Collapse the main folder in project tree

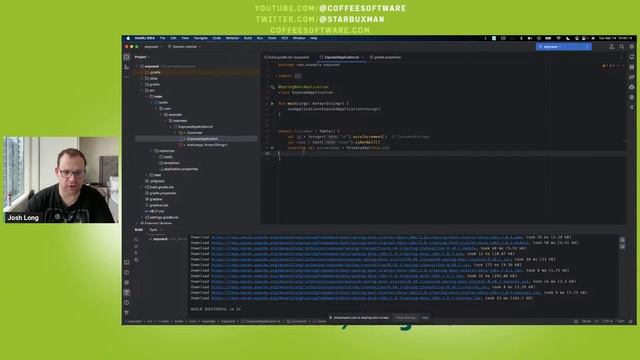click(147, 96)
